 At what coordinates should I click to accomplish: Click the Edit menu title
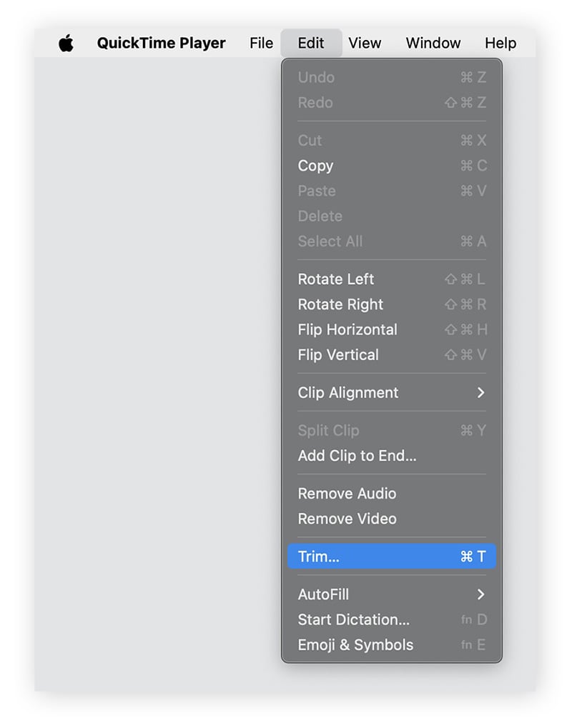pyautogui.click(x=311, y=43)
